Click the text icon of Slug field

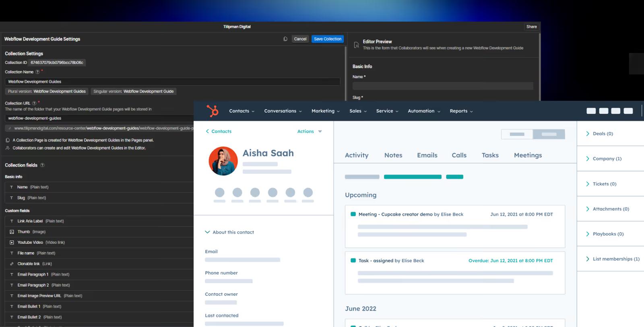click(x=12, y=198)
